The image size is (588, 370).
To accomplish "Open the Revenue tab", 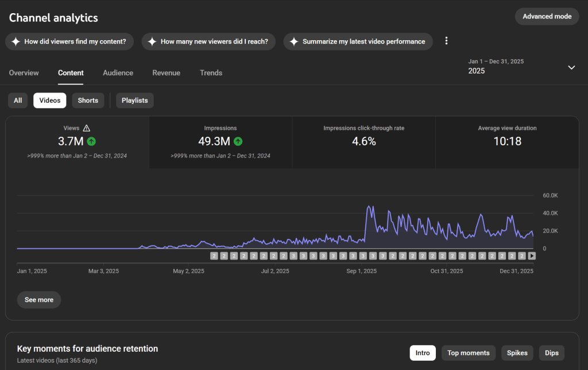I will pos(166,73).
